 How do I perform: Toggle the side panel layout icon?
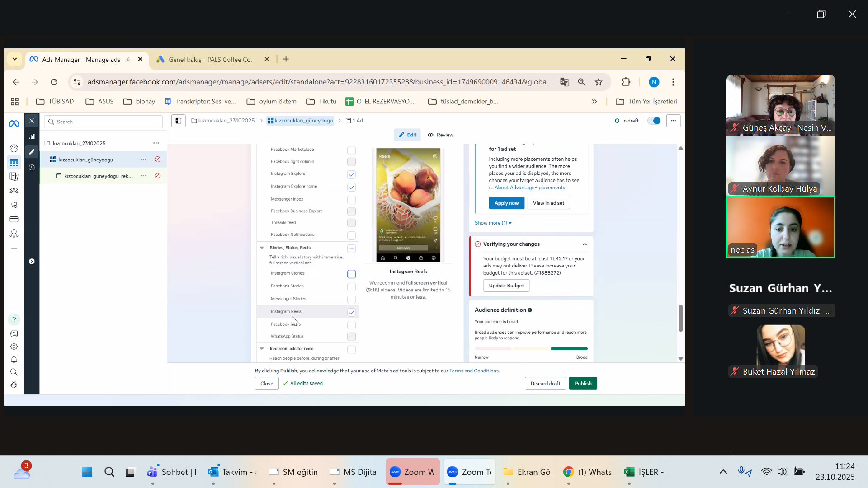[x=179, y=121]
